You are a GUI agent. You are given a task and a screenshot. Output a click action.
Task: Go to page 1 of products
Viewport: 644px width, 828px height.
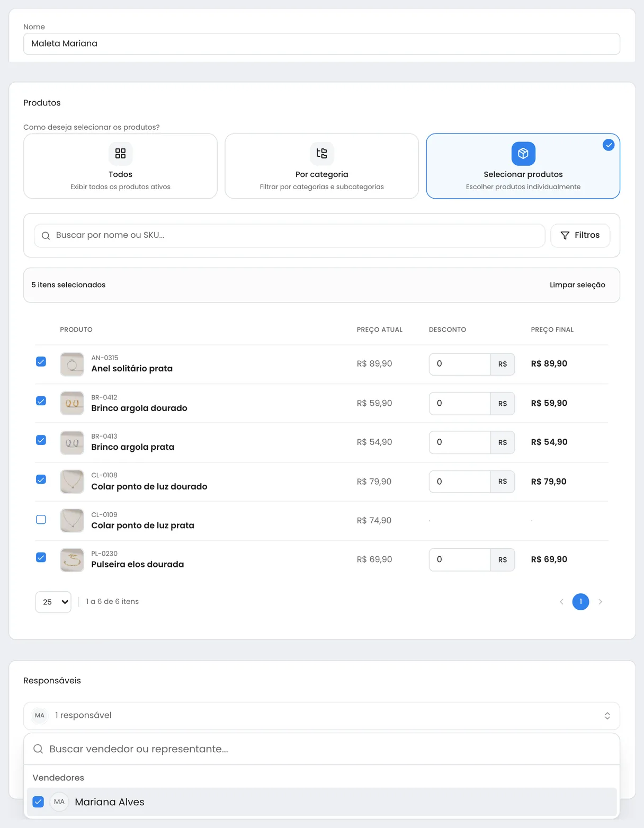point(580,602)
